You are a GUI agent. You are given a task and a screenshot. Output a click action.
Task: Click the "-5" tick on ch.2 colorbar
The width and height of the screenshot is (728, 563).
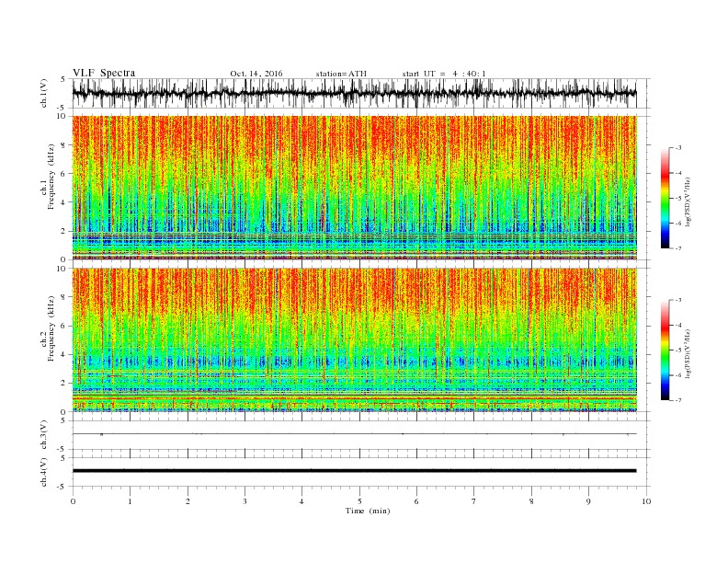[x=677, y=350]
